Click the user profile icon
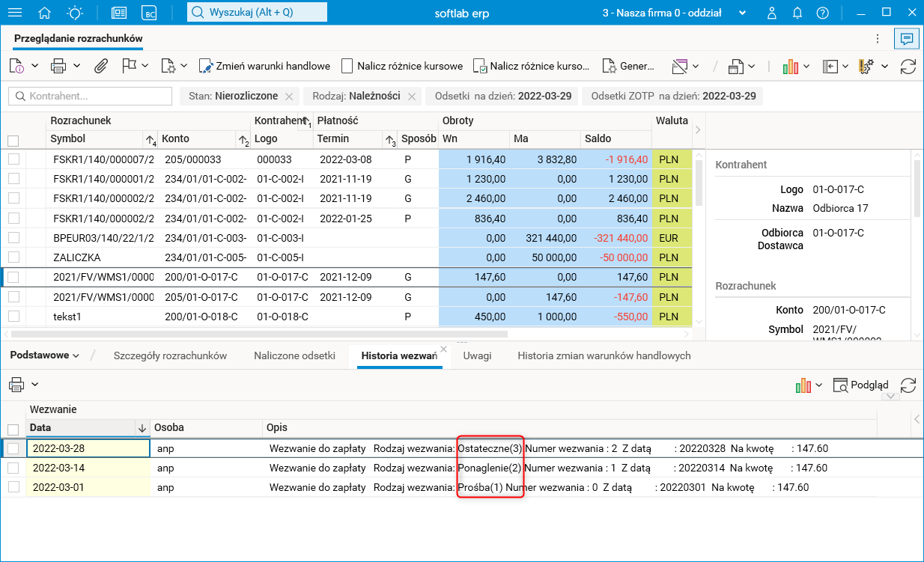Image resolution: width=924 pixels, height=562 pixels. point(772,13)
